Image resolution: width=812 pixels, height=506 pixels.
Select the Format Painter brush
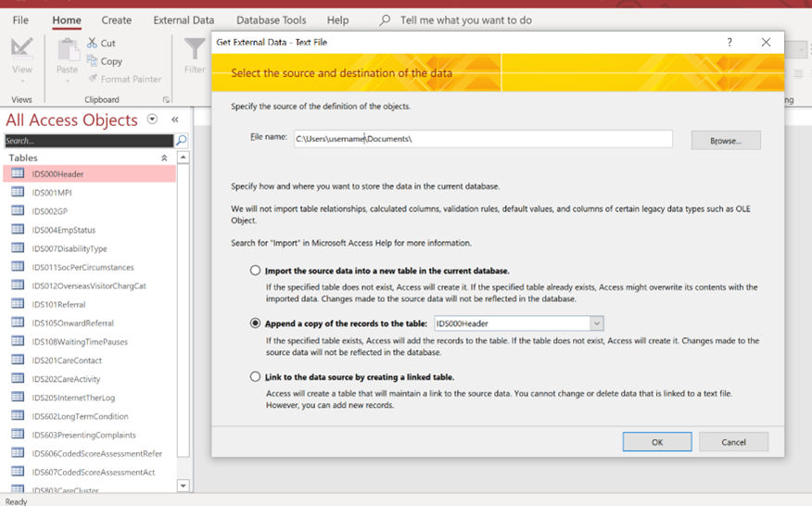click(x=93, y=79)
